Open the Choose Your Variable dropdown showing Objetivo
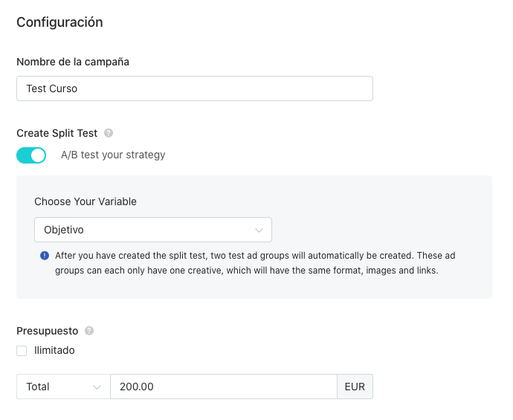 pyautogui.click(x=153, y=230)
